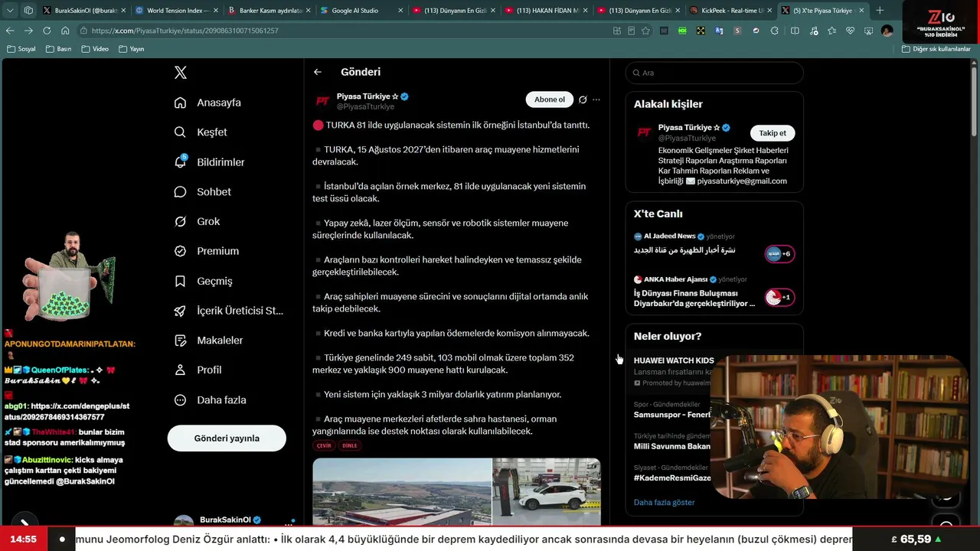Open the split screen icon in toolbar

[795, 31]
